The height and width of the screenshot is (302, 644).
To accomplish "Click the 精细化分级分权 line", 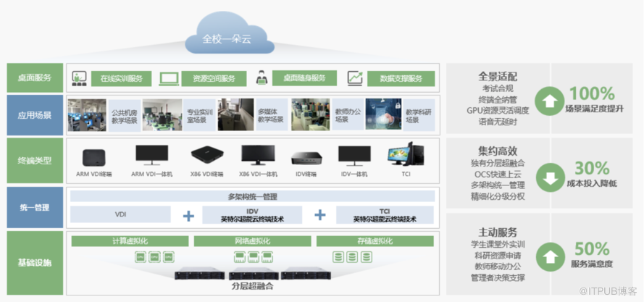I will point(498,196).
